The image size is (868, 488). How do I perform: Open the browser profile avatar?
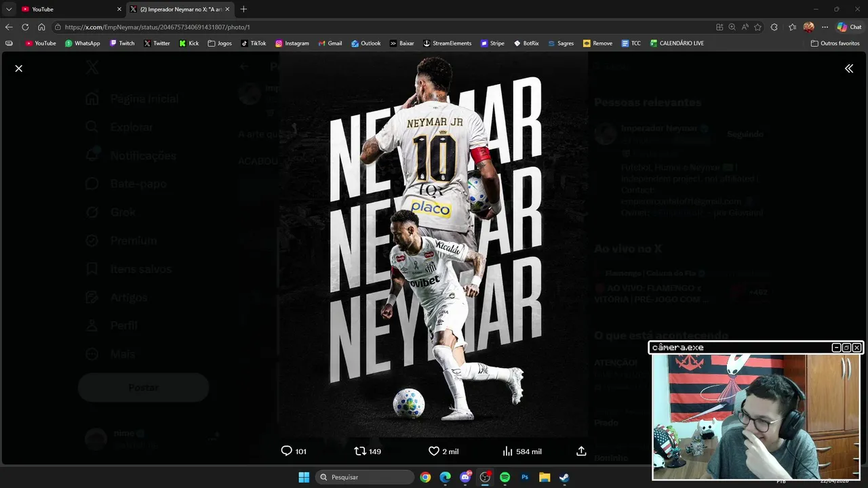pos(808,27)
